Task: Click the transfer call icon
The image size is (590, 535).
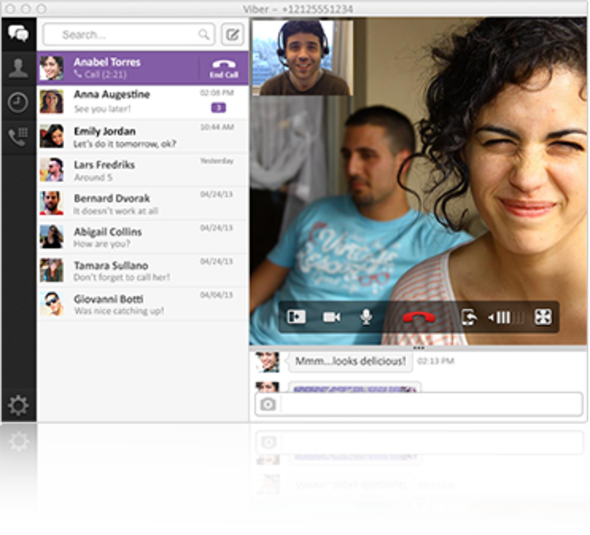Action: [x=469, y=317]
